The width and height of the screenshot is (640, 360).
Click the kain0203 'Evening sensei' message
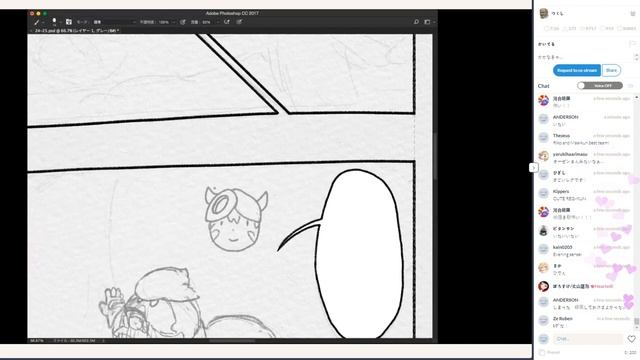point(567,255)
